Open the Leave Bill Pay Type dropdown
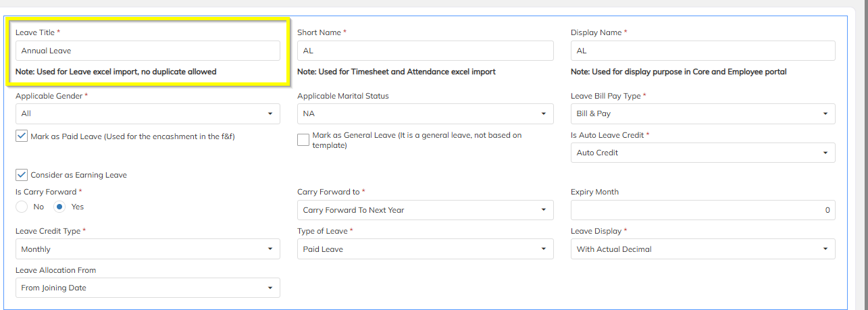The height and width of the screenshot is (310, 868). pyautogui.click(x=703, y=113)
